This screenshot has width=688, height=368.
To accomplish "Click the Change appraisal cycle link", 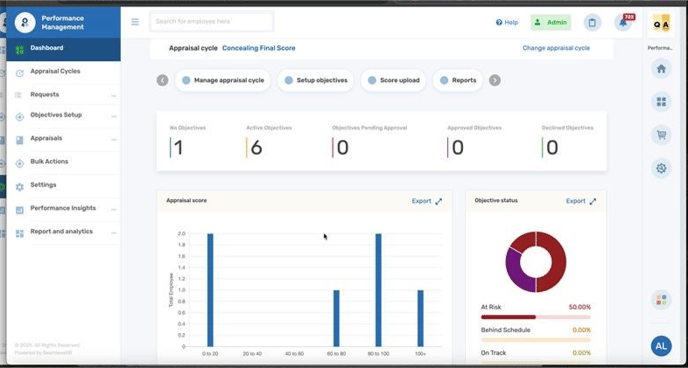I will tap(556, 48).
